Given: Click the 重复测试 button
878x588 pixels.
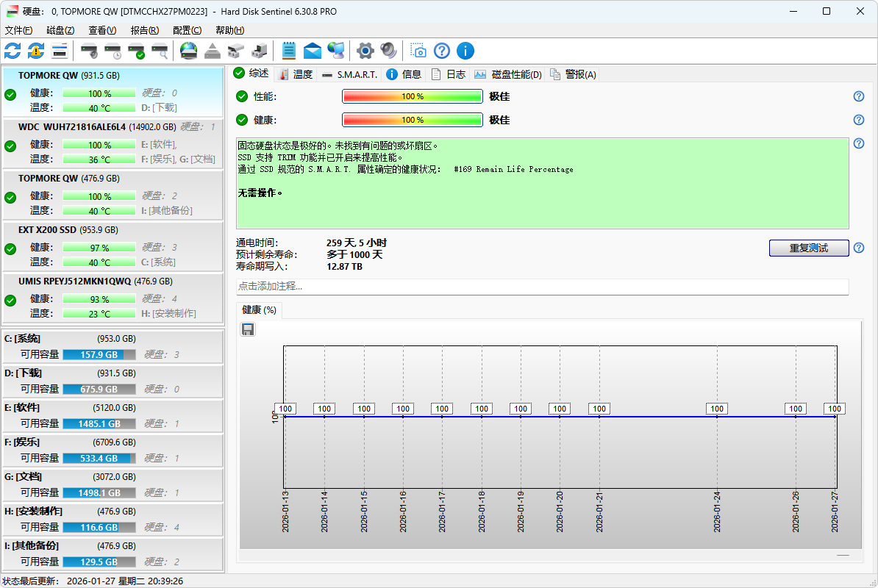Looking at the screenshot, I should coord(809,248).
